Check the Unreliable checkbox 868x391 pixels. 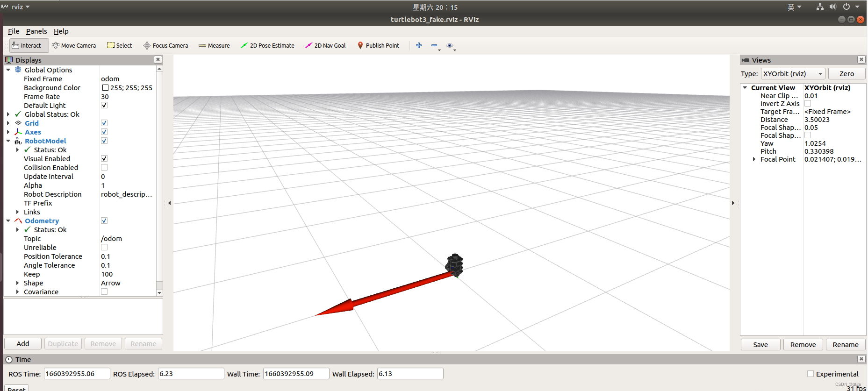click(104, 247)
